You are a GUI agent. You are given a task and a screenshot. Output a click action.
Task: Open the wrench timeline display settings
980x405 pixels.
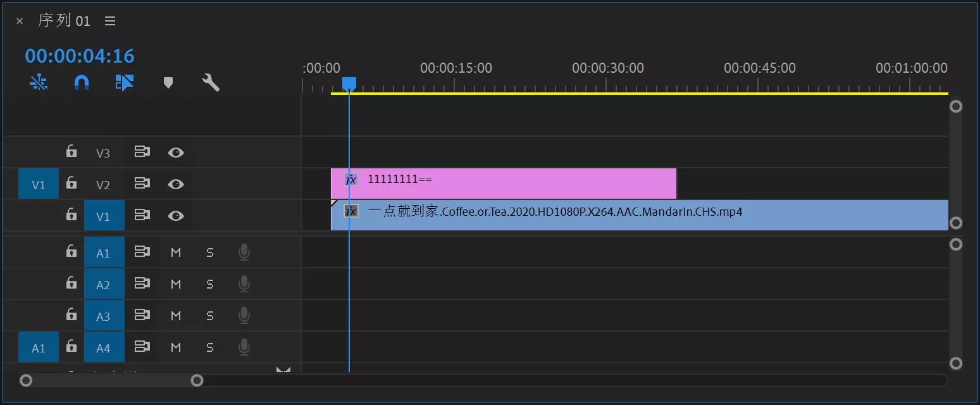click(211, 82)
